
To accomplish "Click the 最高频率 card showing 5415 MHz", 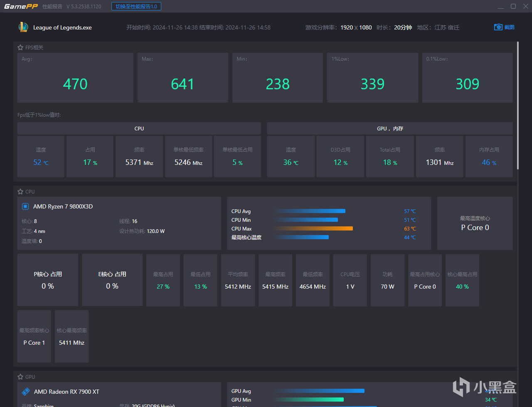I will [275, 280].
